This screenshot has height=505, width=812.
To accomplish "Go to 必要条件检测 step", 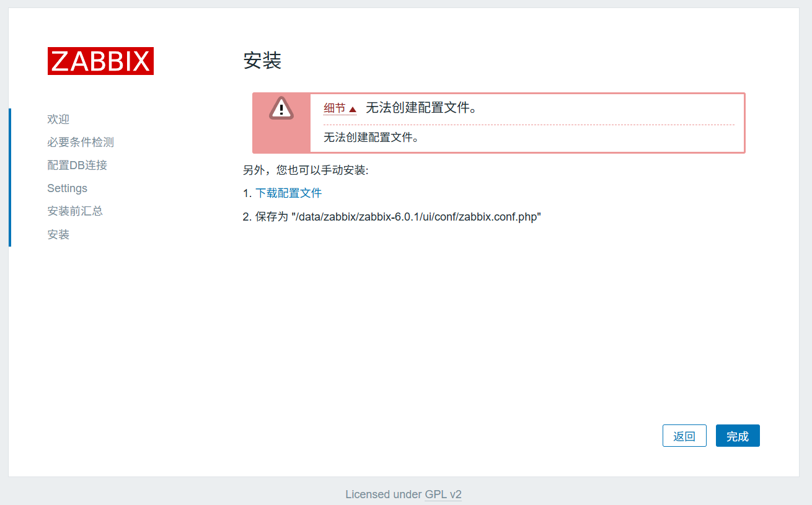I will [81, 142].
